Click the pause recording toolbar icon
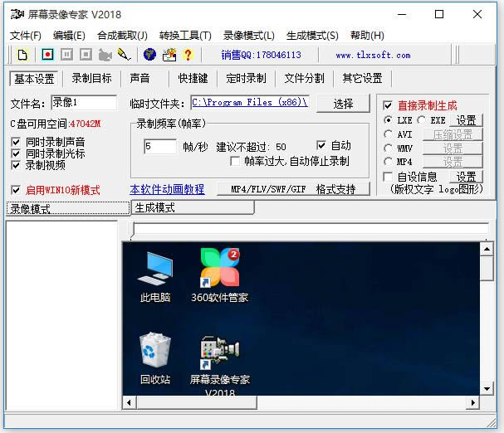Screen dimensions: 504x433 tap(67, 55)
